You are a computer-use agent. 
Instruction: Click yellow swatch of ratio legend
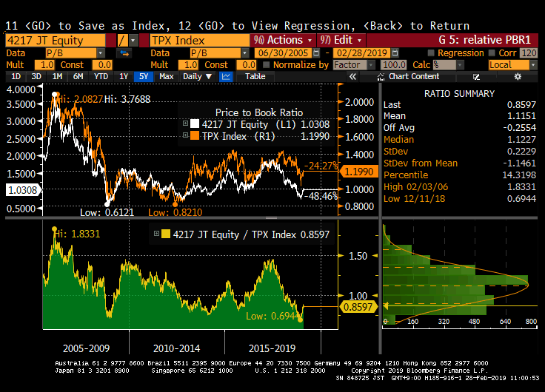click(166, 234)
